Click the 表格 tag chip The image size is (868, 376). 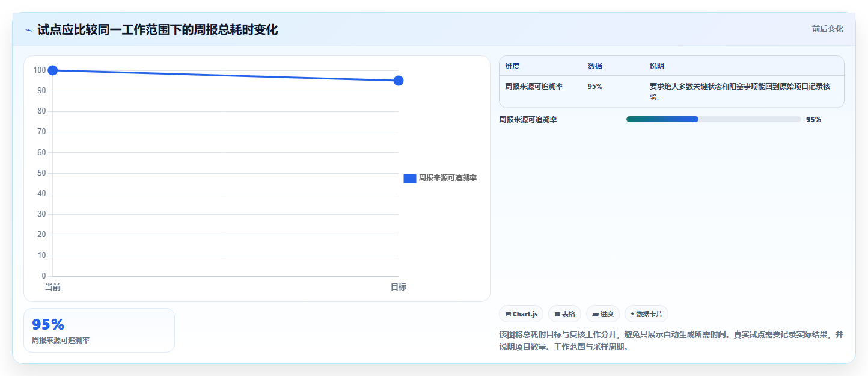[x=564, y=314]
